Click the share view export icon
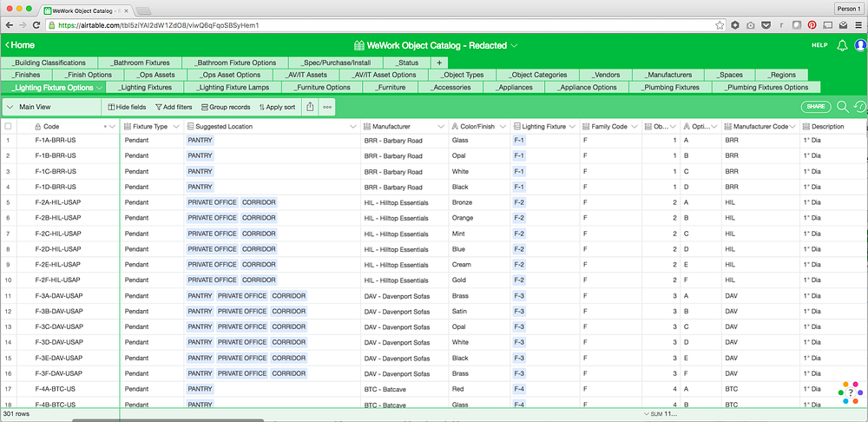868x422 pixels. 310,107
